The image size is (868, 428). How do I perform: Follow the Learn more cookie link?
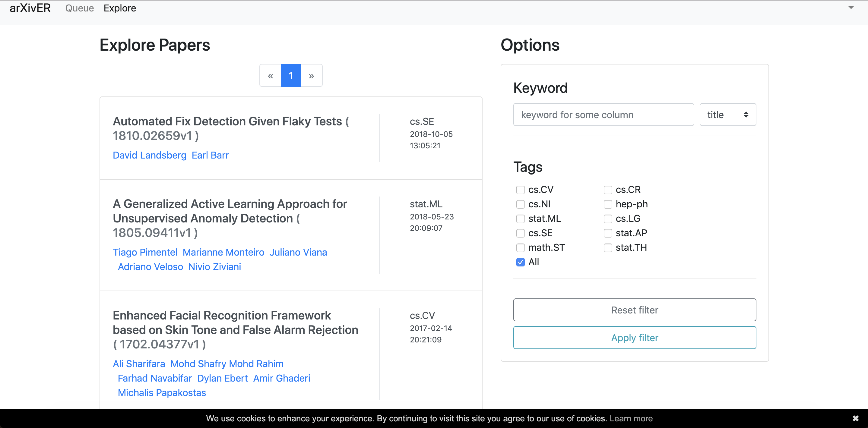(x=631, y=419)
